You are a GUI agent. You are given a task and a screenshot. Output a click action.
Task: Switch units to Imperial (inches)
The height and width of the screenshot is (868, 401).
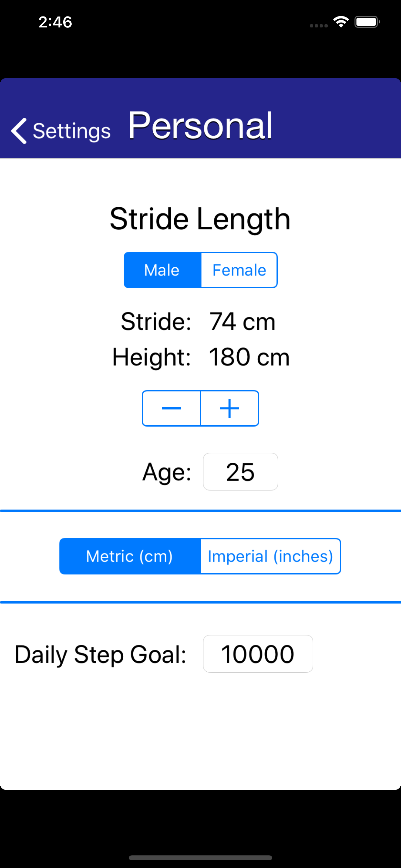click(270, 556)
